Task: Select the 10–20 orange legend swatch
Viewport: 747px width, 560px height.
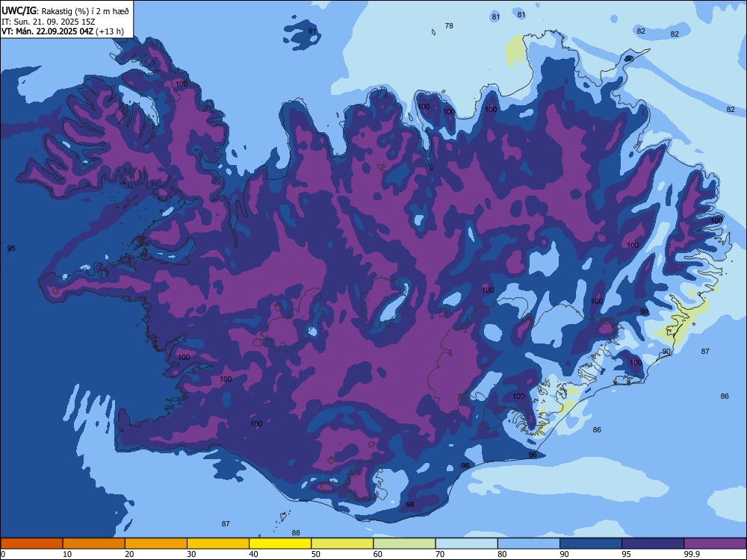Action: 94,544
